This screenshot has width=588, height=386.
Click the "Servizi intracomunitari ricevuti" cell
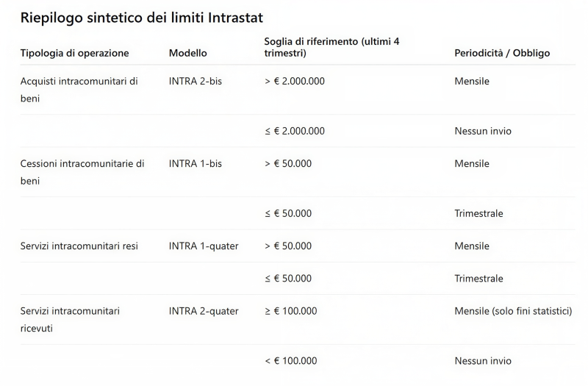click(70, 319)
